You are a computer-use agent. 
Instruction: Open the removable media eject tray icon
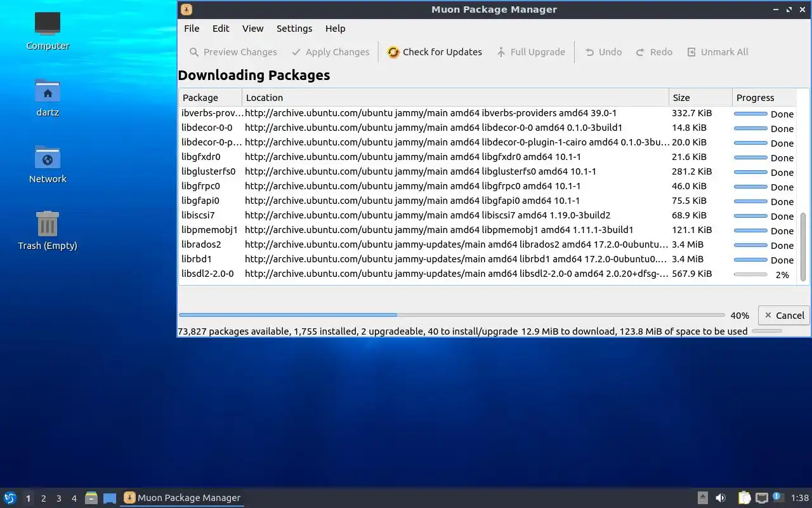pos(703,498)
